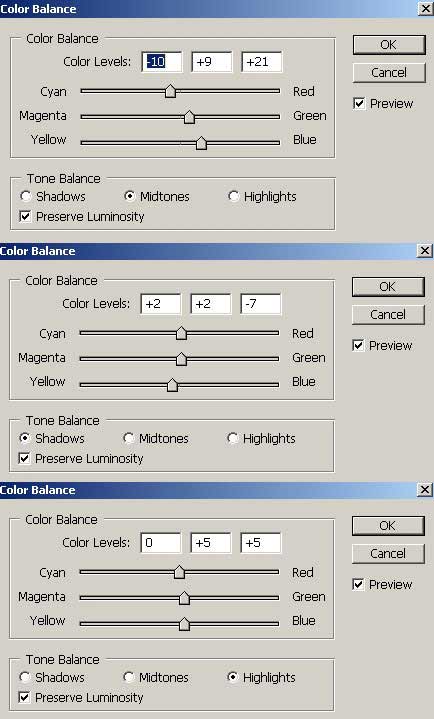Image resolution: width=434 pixels, height=719 pixels.
Task: Click OK in the top Color Balance dialog
Action: [389, 45]
